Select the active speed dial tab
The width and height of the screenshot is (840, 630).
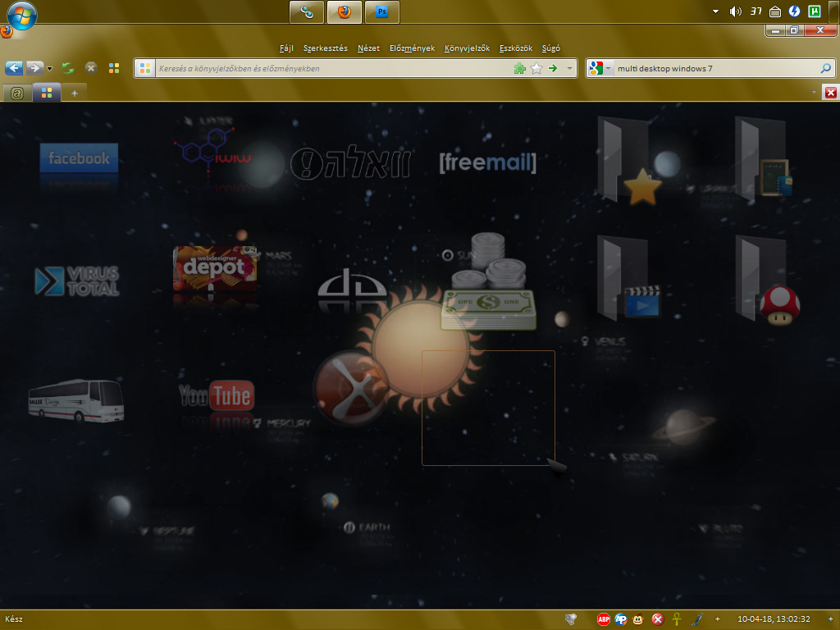point(47,94)
